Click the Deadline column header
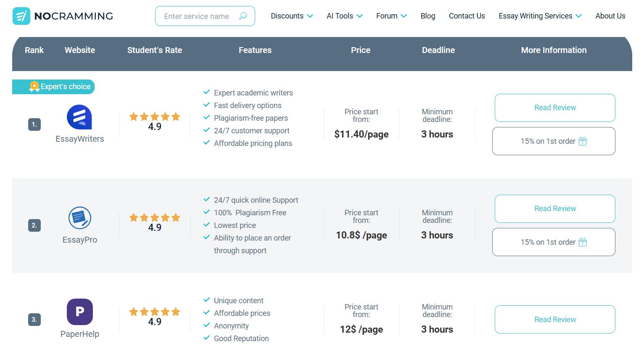 coord(438,50)
